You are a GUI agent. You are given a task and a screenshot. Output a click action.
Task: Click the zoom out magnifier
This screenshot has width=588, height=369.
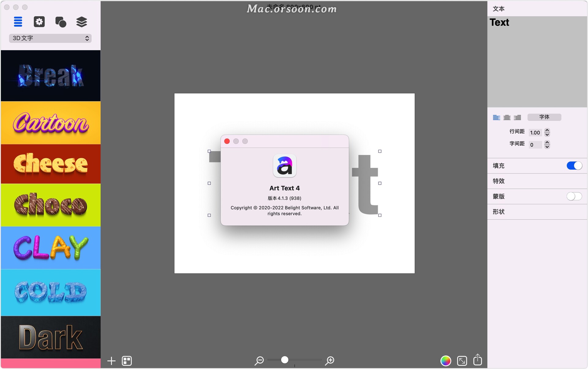click(259, 360)
